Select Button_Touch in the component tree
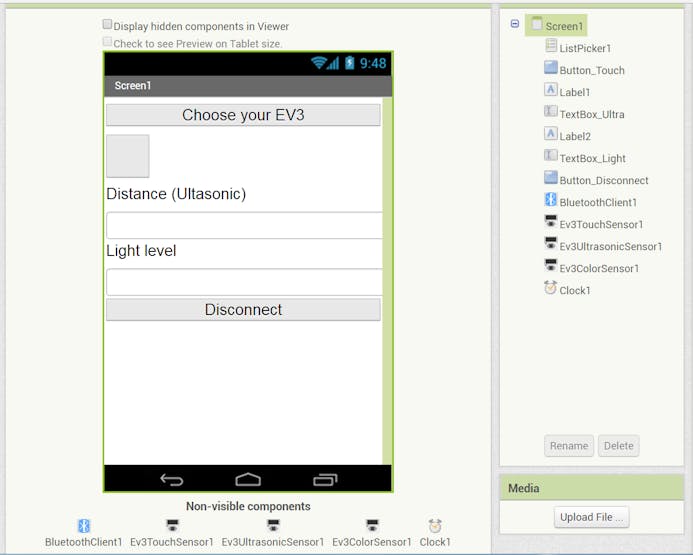Image resolution: width=693 pixels, height=555 pixels. click(591, 70)
